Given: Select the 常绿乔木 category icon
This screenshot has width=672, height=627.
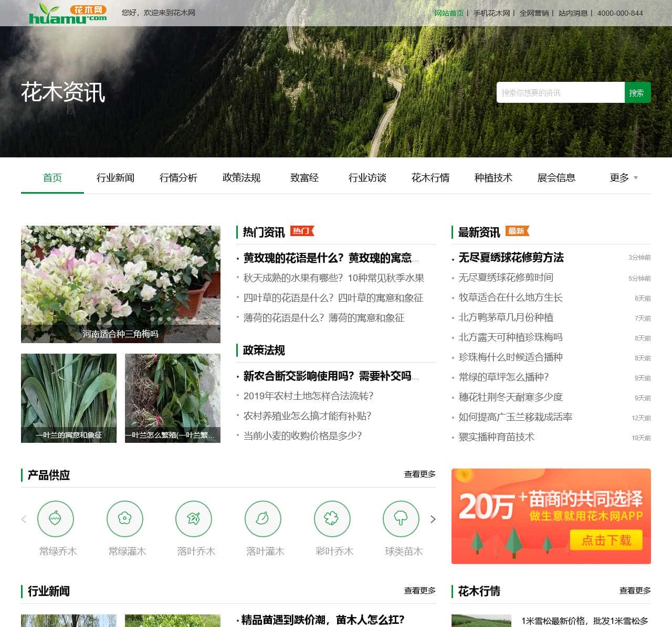Looking at the screenshot, I should [x=57, y=519].
